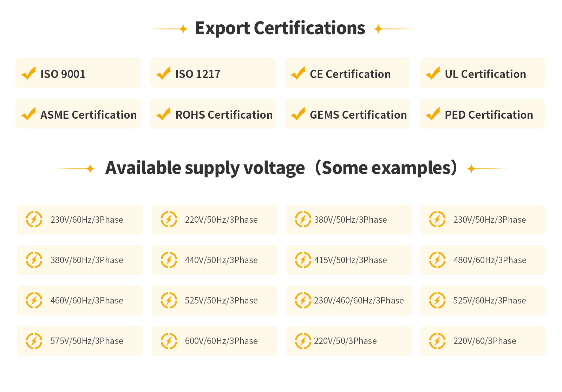Image resolution: width=562 pixels, height=392 pixels.
Task: Click the lightning icon beside 415V/50Hz/3Phase
Action: (303, 260)
